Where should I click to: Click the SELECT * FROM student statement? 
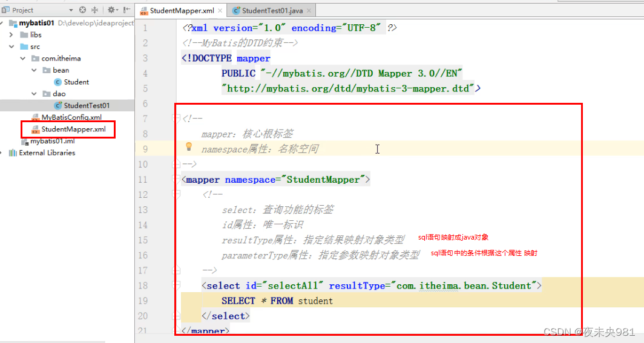[x=277, y=301]
